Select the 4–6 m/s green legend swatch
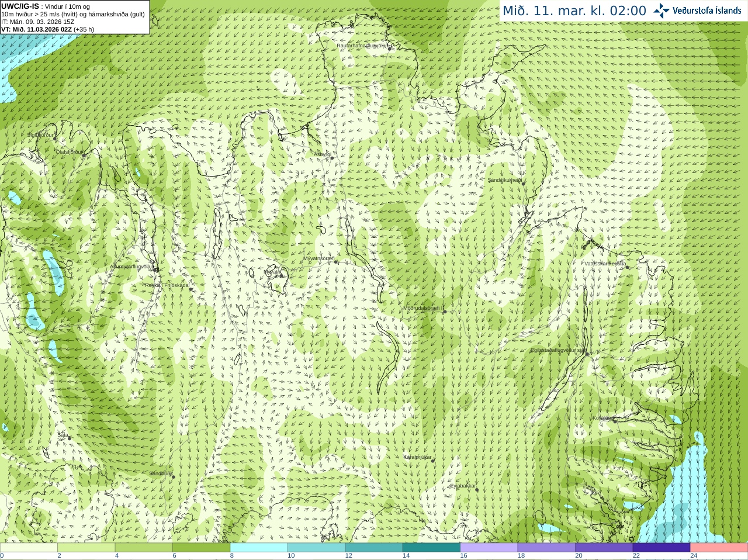 (x=144, y=548)
